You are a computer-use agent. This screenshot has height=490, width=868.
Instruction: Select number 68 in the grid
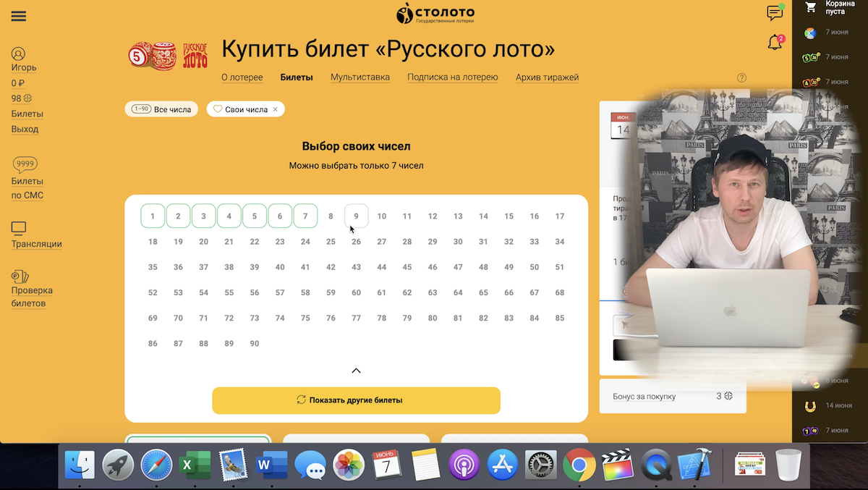[x=560, y=292]
